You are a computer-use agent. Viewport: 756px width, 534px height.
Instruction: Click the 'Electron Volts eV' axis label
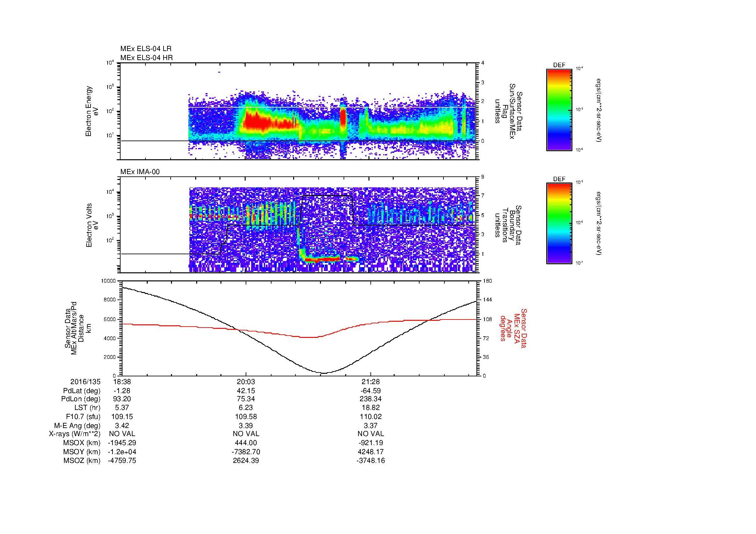tap(92, 225)
